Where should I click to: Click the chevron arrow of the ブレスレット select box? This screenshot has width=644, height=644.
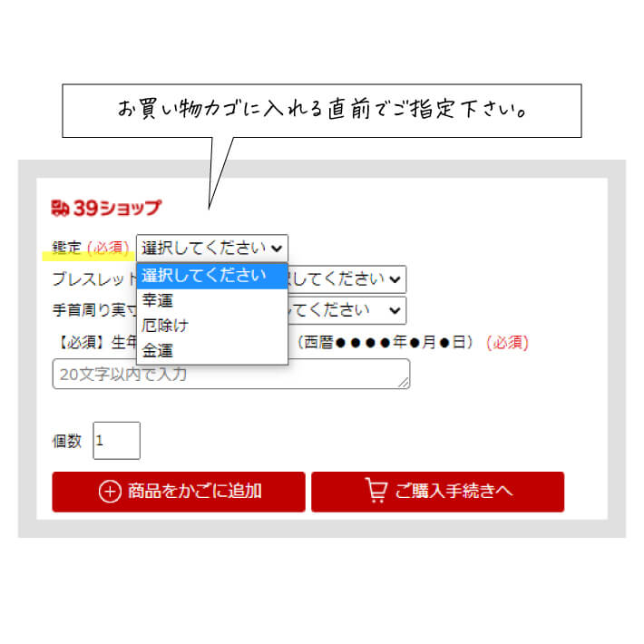[x=395, y=279]
